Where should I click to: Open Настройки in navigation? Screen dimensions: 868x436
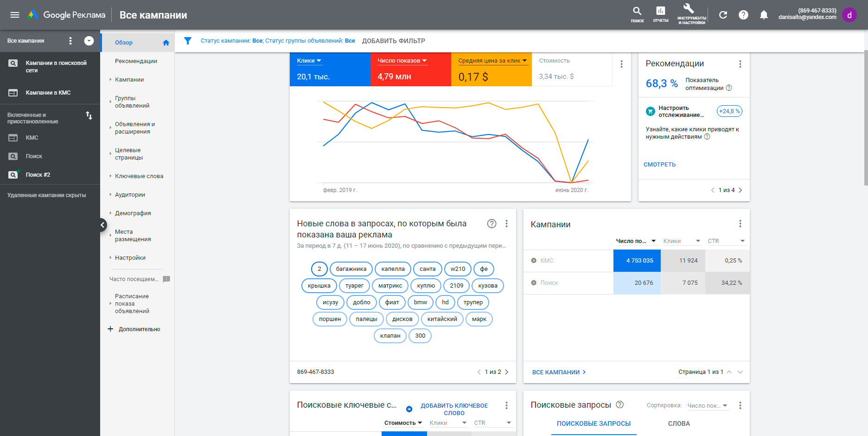tap(130, 258)
